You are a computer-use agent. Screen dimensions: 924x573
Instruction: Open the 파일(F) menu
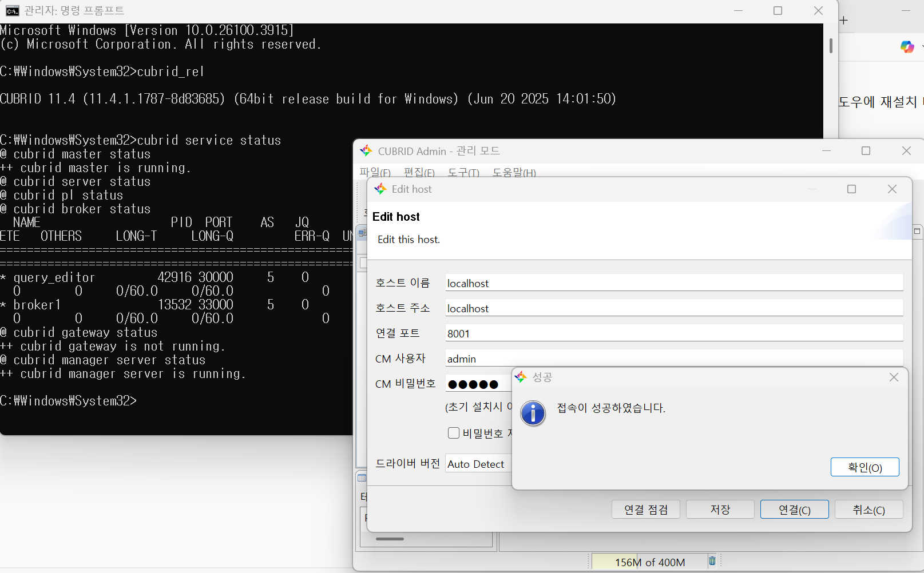coord(375,172)
